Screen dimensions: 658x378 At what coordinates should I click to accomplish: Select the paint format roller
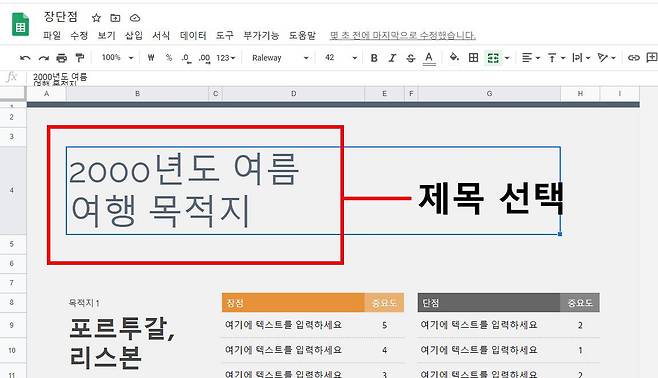pos(79,57)
